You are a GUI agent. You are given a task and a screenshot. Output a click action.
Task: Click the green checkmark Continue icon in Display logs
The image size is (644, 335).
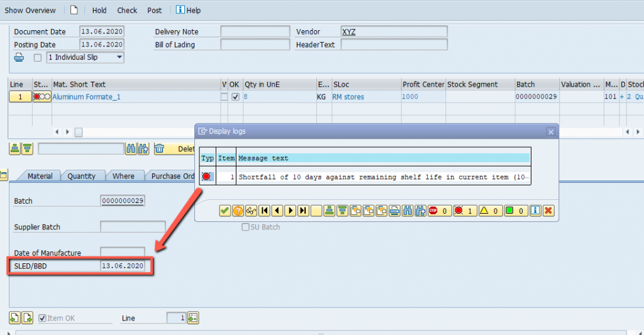(x=225, y=211)
